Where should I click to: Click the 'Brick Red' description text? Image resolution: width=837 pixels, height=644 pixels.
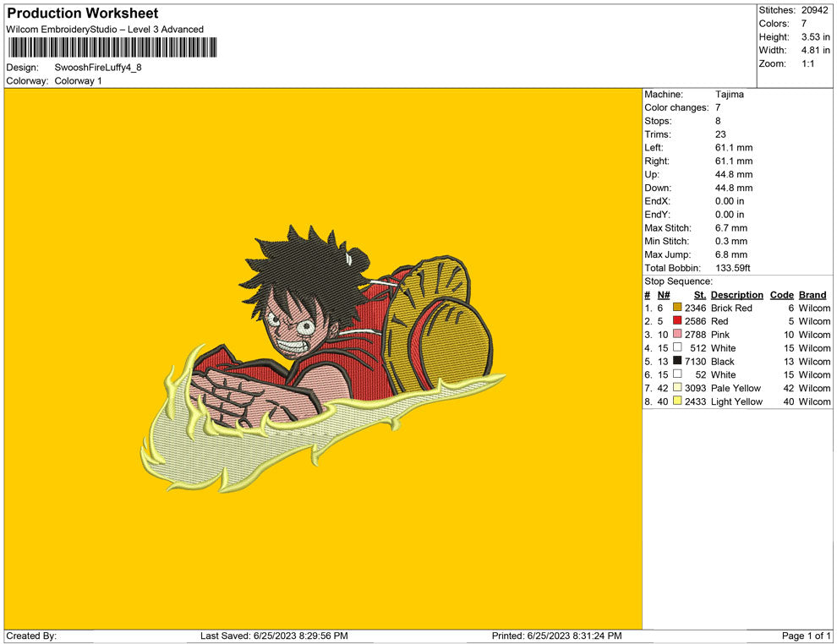(x=731, y=308)
